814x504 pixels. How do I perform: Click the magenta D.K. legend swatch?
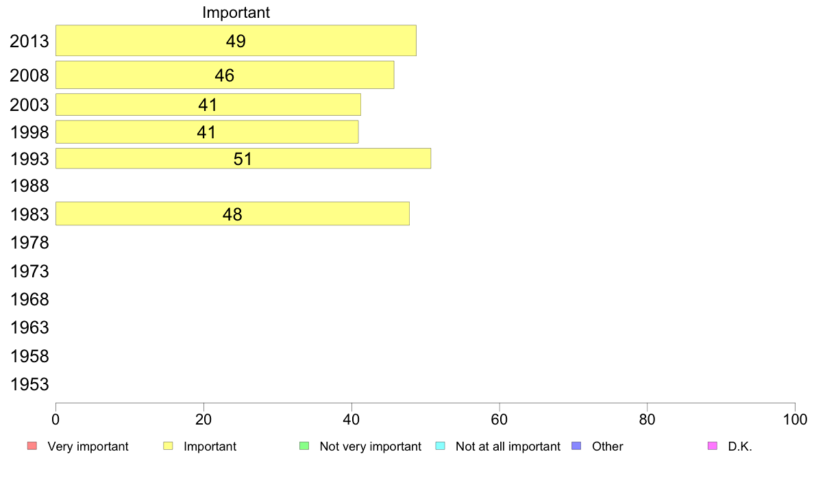point(713,446)
